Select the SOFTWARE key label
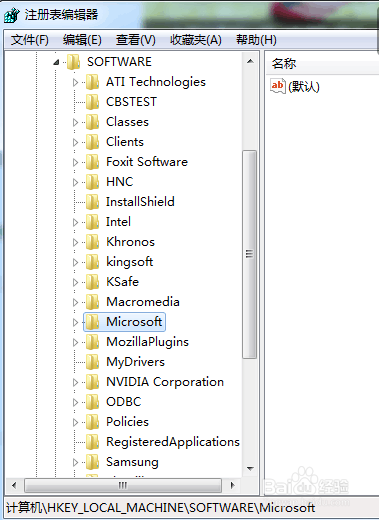 [119, 62]
